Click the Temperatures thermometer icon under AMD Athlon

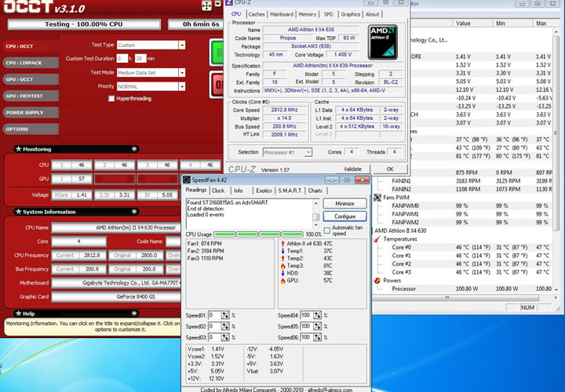[377, 239]
